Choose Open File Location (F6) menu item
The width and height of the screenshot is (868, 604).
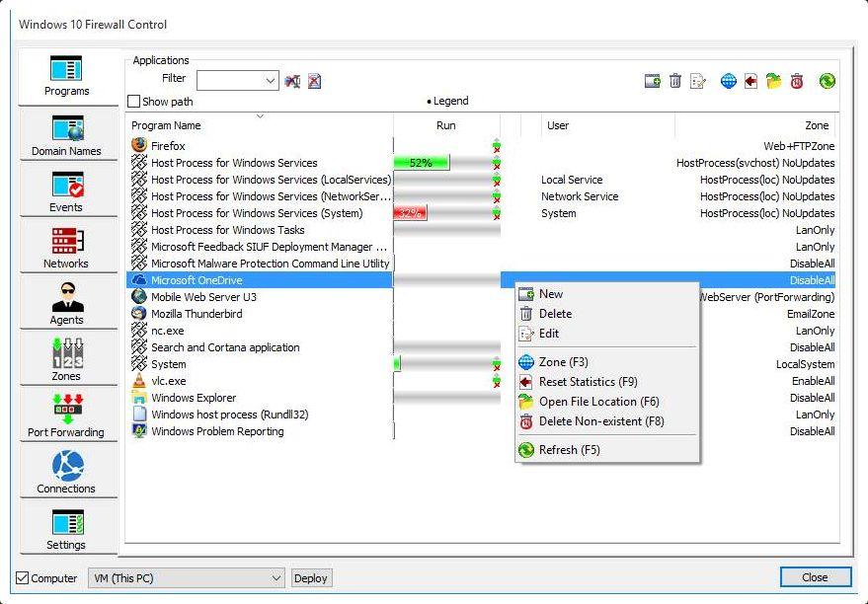(x=607, y=402)
